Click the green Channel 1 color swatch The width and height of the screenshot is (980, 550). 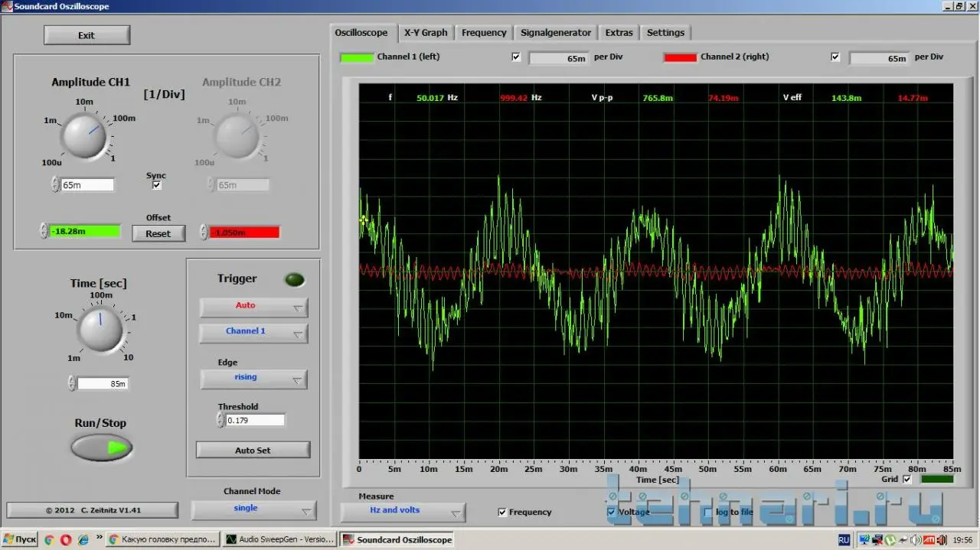(357, 57)
